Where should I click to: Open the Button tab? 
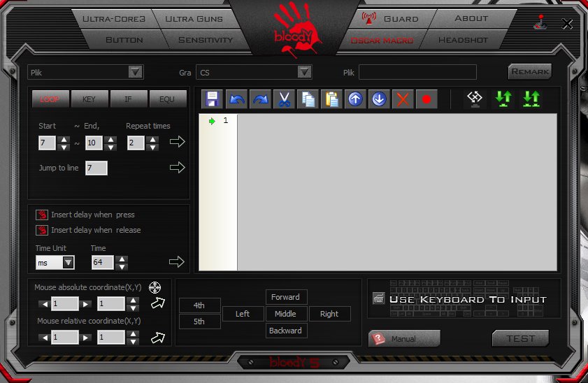pyautogui.click(x=124, y=40)
